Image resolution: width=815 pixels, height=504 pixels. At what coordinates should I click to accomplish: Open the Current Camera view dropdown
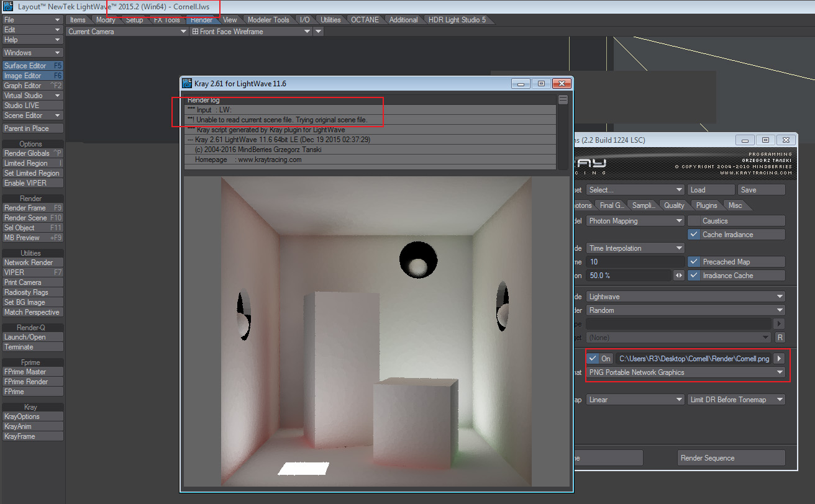tap(127, 32)
